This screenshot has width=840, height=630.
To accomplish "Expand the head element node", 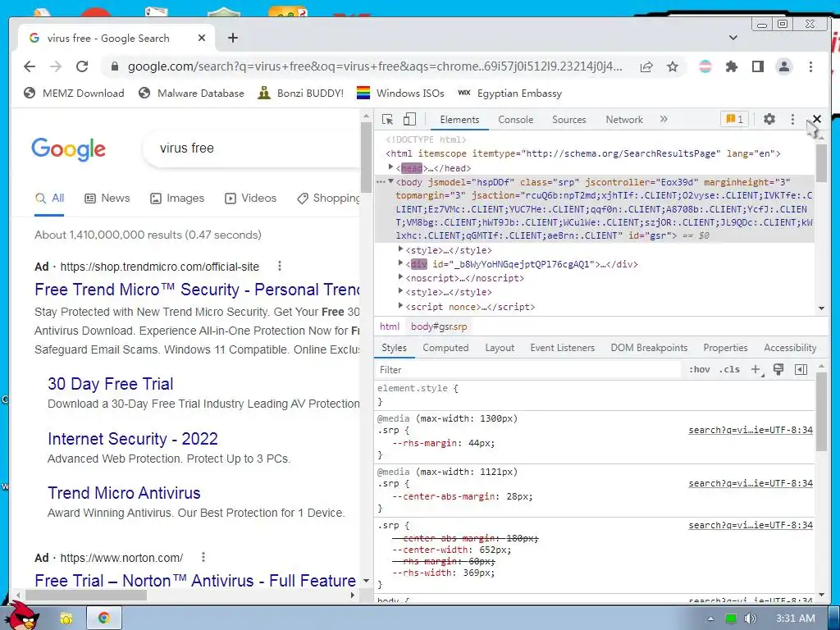I will tap(391, 167).
